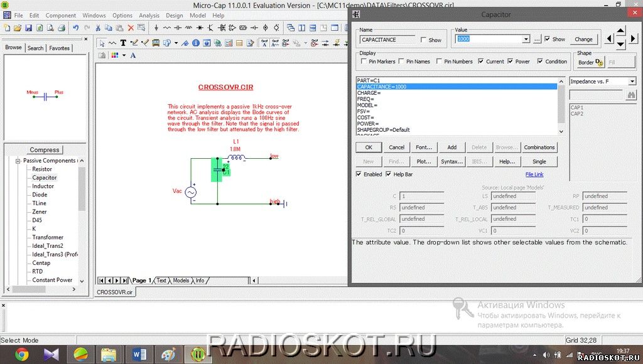Image resolution: width=643 pixels, height=364 pixels.
Task: Open Google Chrome from the taskbar
Action: [x=22, y=354]
